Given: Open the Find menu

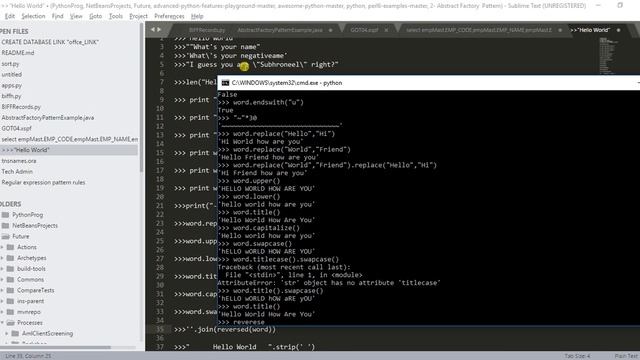Looking at the screenshot, I should (58, 16).
